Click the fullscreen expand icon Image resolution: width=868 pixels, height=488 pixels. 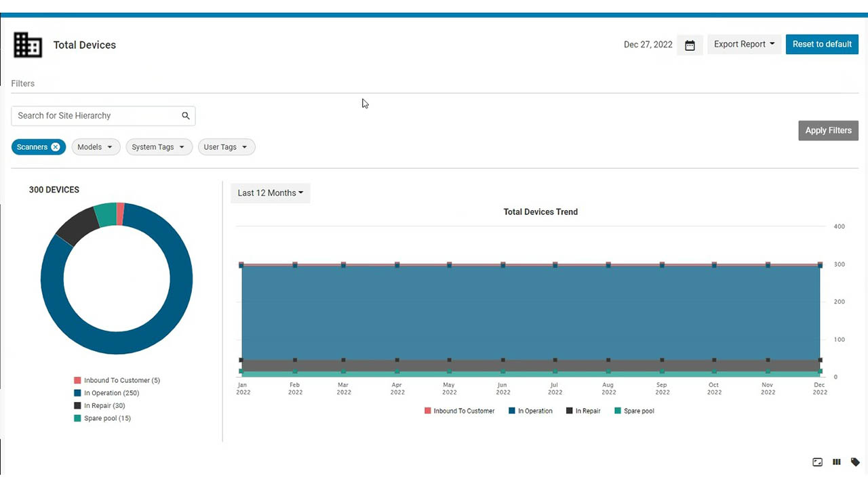[817, 462]
